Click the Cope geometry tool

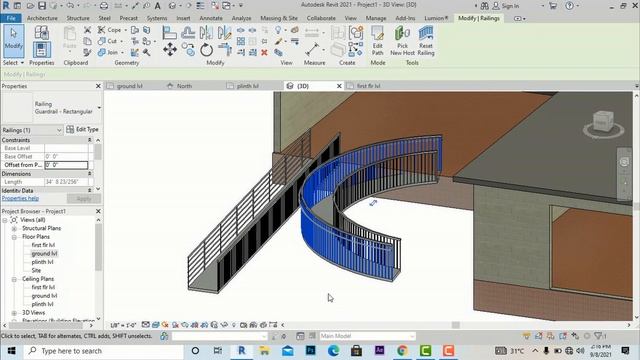click(x=109, y=30)
